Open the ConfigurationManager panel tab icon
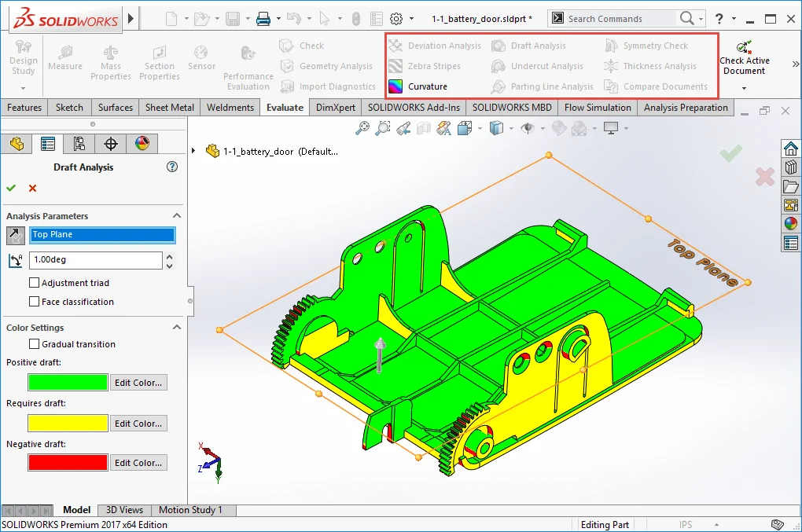This screenshot has height=532, width=802. [79, 143]
